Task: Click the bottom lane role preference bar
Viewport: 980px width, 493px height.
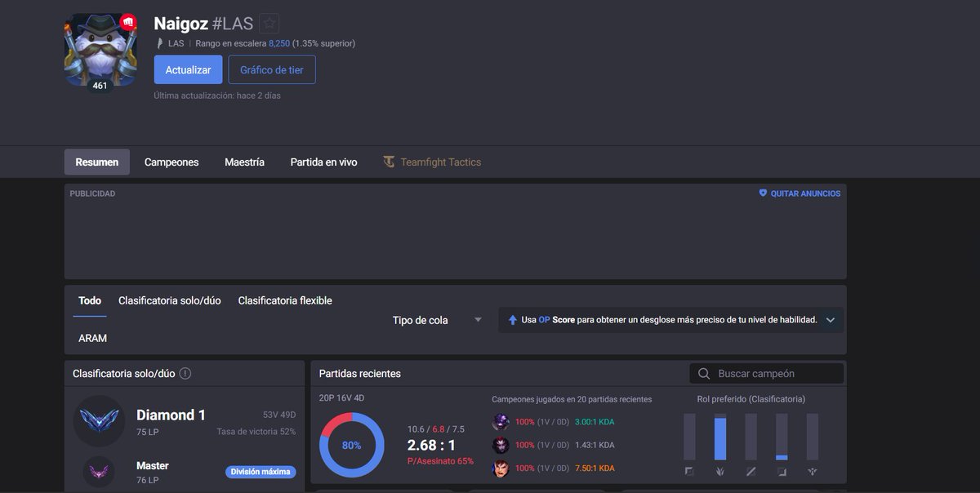Action: point(782,437)
